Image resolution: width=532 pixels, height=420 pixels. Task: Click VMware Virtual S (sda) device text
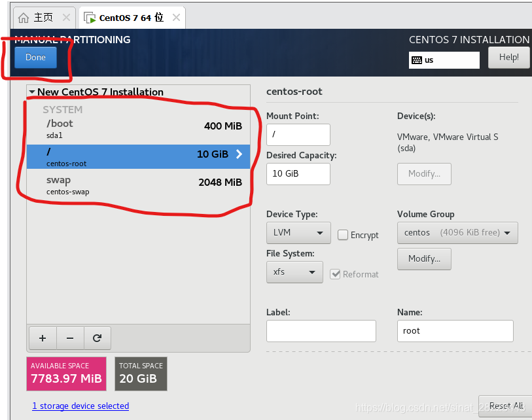(448, 143)
